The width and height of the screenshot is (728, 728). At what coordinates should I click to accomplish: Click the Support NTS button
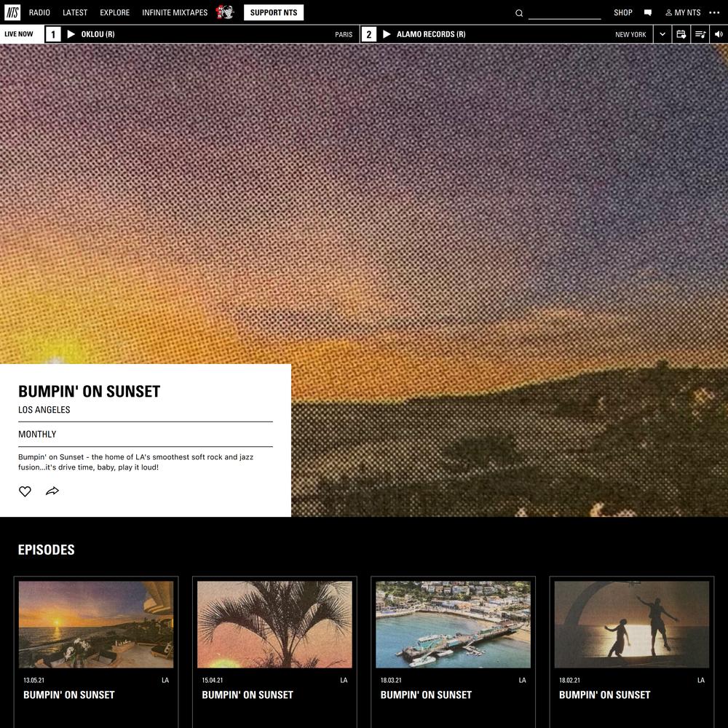(x=274, y=12)
